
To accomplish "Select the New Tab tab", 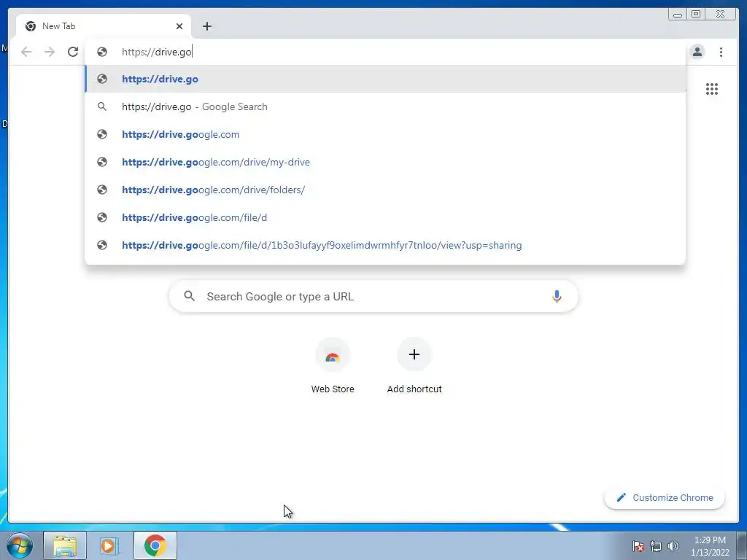I will pyautogui.click(x=103, y=26).
